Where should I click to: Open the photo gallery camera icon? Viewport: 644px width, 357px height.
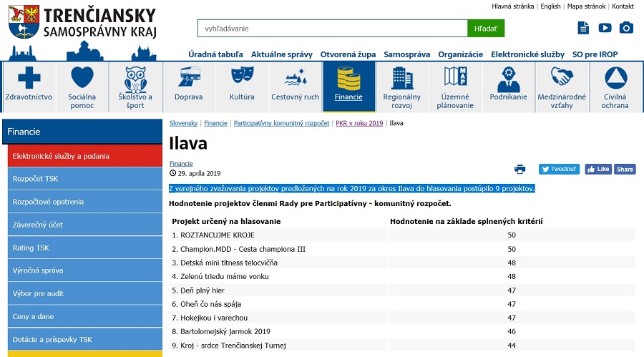click(x=626, y=28)
